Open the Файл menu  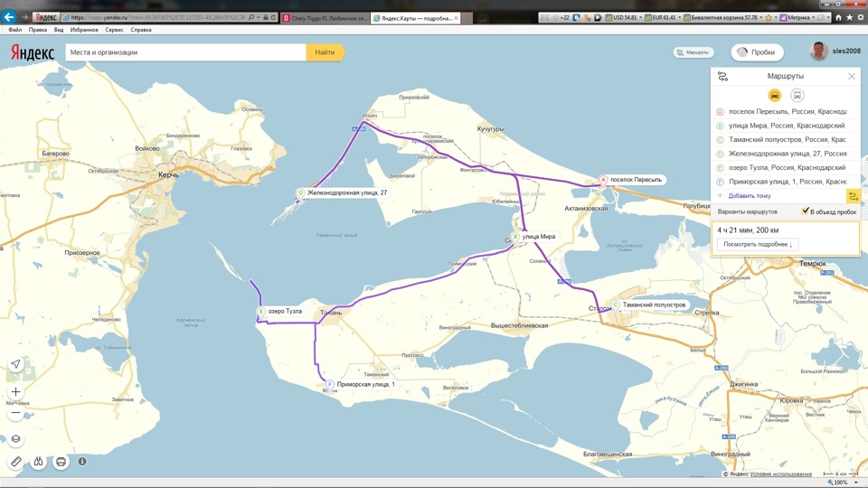(15, 30)
